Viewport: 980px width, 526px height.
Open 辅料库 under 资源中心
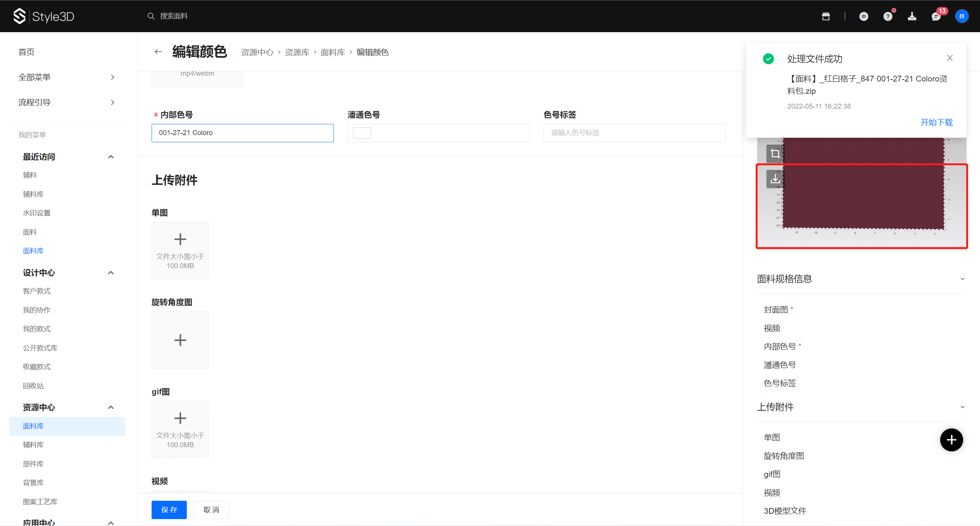pyautogui.click(x=33, y=445)
